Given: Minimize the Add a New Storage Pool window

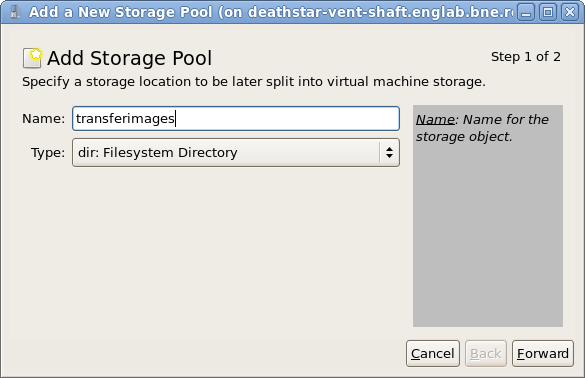Looking at the screenshot, I should click(526, 12).
